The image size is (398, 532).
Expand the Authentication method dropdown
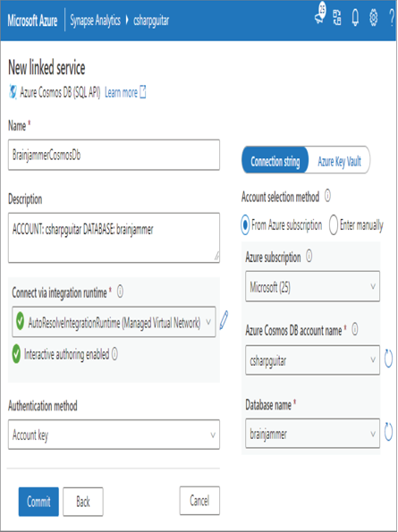coord(114,435)
